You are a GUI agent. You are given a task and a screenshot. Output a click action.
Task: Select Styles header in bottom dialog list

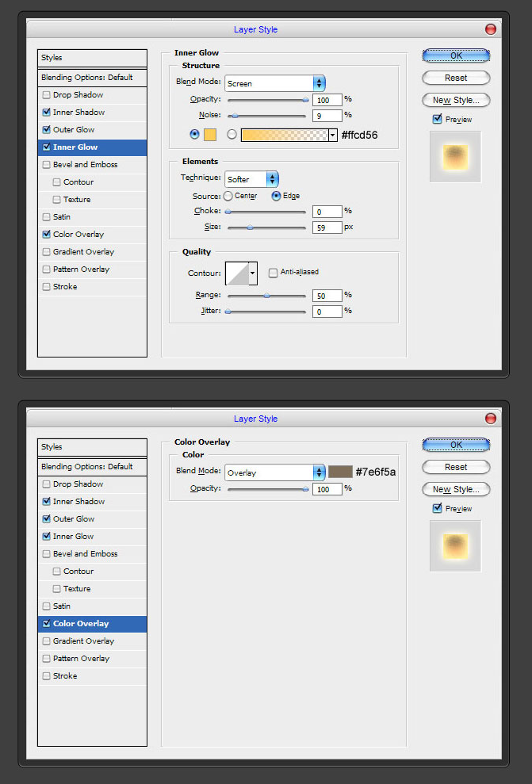coord(93,447)
